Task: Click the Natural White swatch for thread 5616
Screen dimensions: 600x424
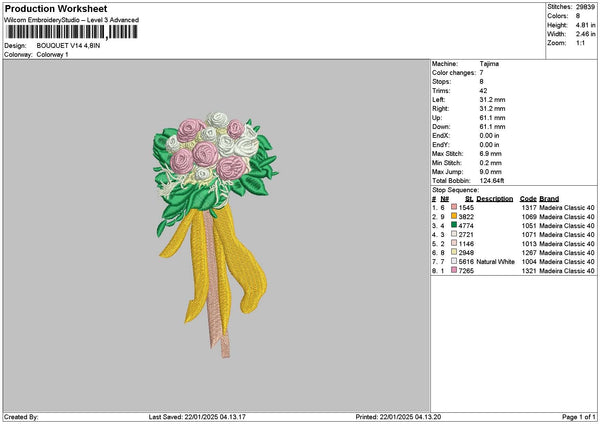Action: click(454, 261)
